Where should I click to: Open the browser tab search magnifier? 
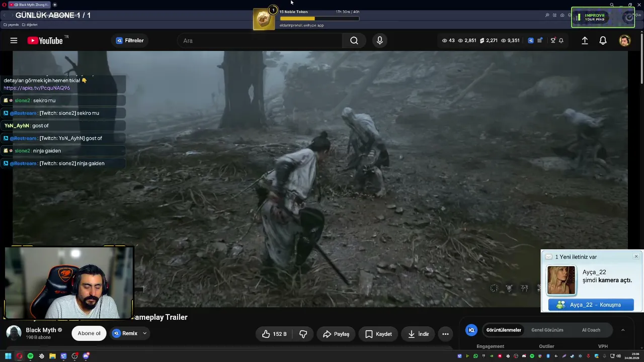(x=612, y=5)
